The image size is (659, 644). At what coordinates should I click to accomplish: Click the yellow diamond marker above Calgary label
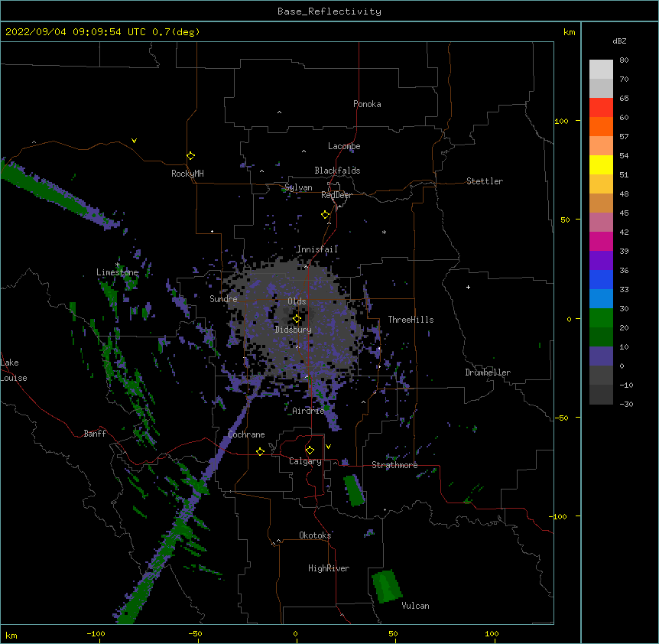point(310,450)
